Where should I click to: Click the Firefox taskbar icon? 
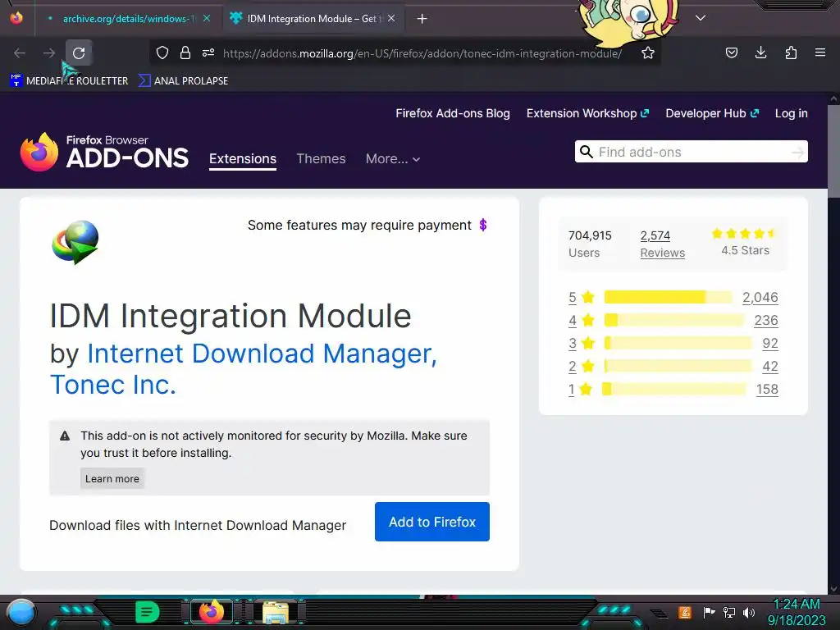(212, 612)
